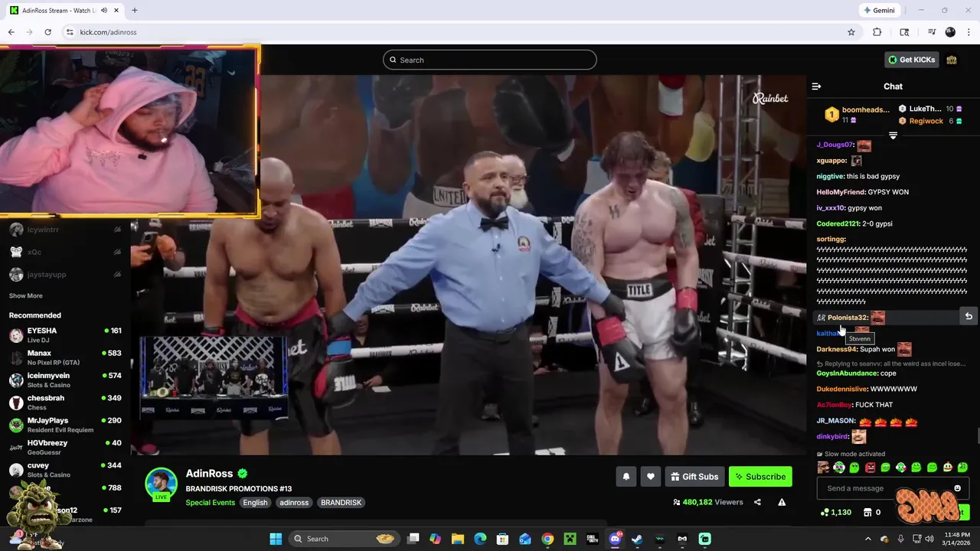Click the Windows taskbar Search box
Image resolution: width=980 pixels, height=551 pixels.
coord(344,539)
